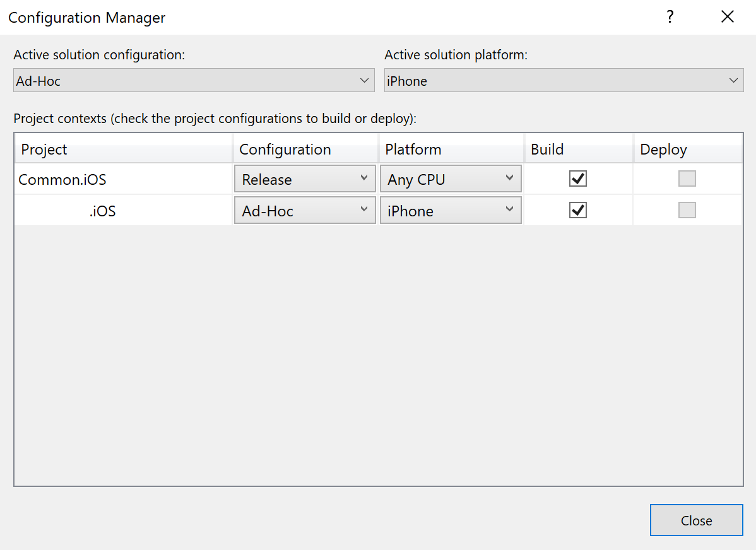This screenshot has width=756, height=550.
Task: Open Active solution platform dropdown
Action: [x=564, y=81]
